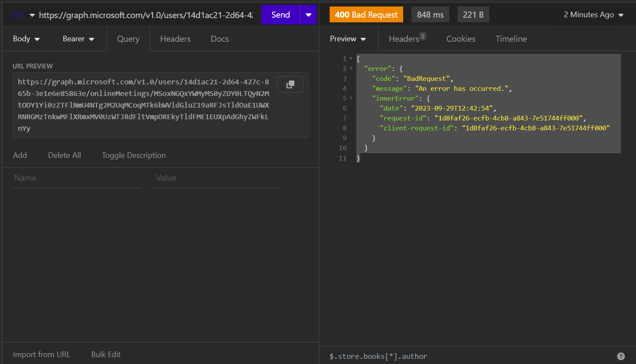This screenshot has width=636, height=364.
Task: Open the Docs tab
Action: 220,39
